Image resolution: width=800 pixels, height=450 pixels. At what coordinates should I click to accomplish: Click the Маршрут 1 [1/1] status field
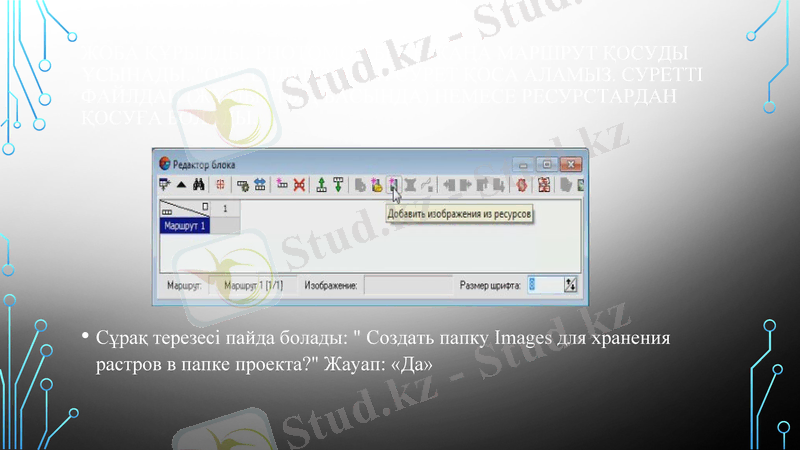tap(253, 286)
